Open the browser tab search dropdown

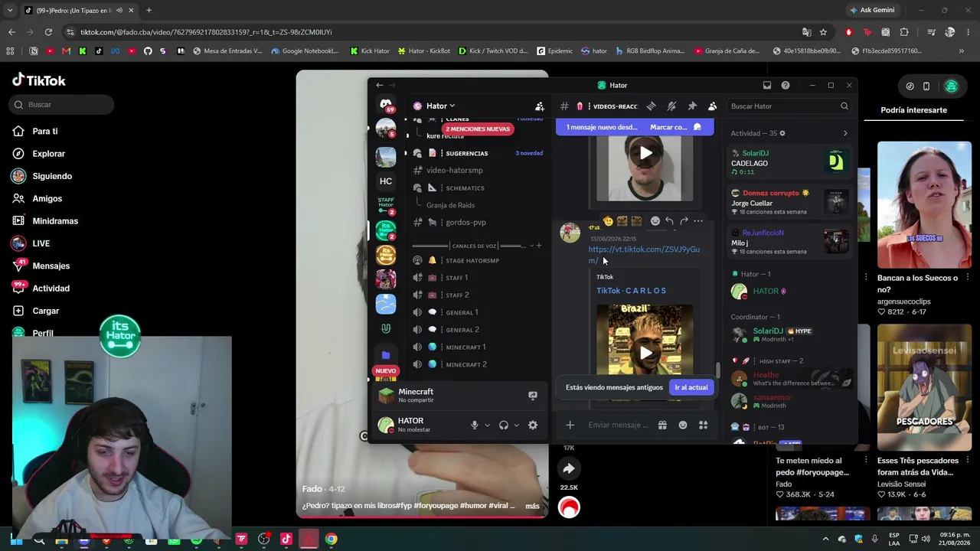(10, 10)
